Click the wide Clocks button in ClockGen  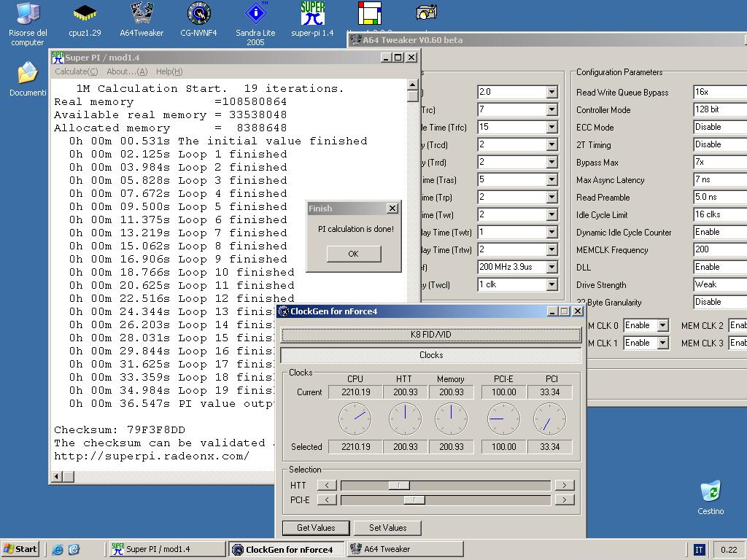[x=431, y=355]
